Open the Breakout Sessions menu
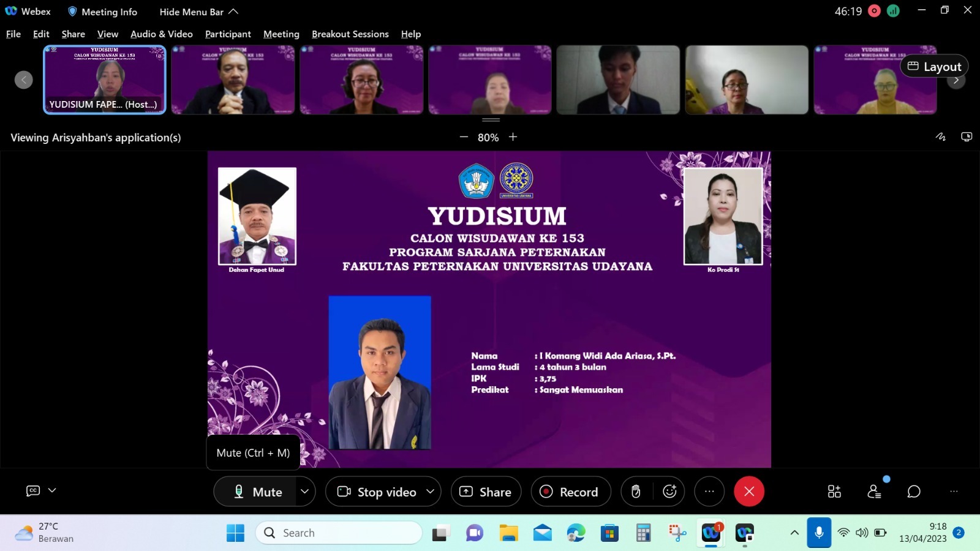Image resolution: width=980 pixels, height=551 pixels. [x=350, y=34]
